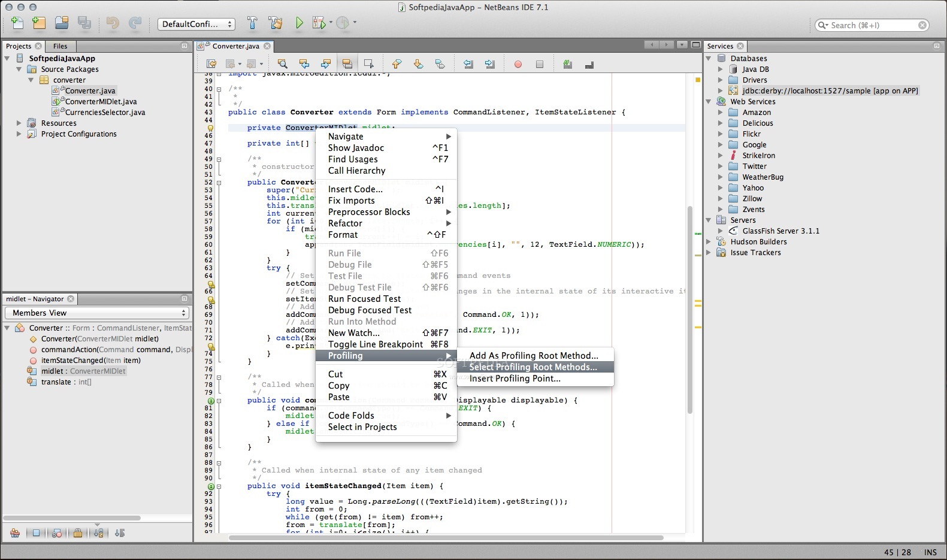The height and width of the screenshot is (560, 947).
Task: Choose Find Usages in context menu
Action: [x=386, y=159]
